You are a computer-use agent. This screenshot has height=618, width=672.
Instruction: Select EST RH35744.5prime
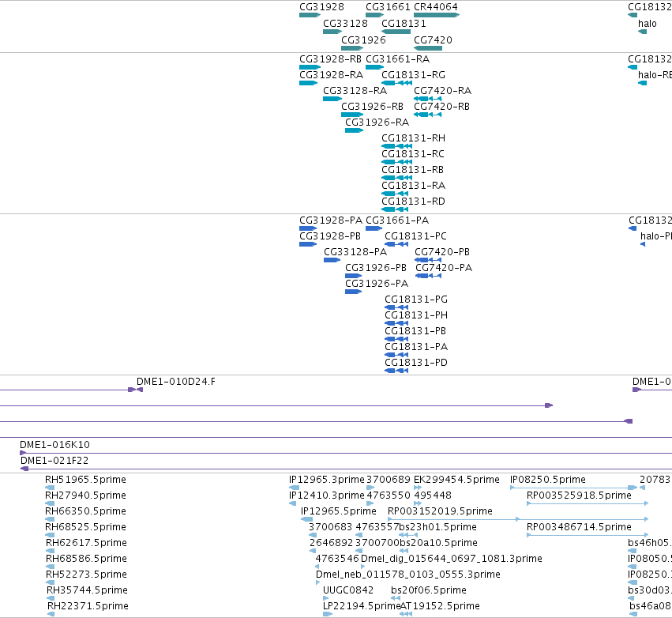pos(51,598)
